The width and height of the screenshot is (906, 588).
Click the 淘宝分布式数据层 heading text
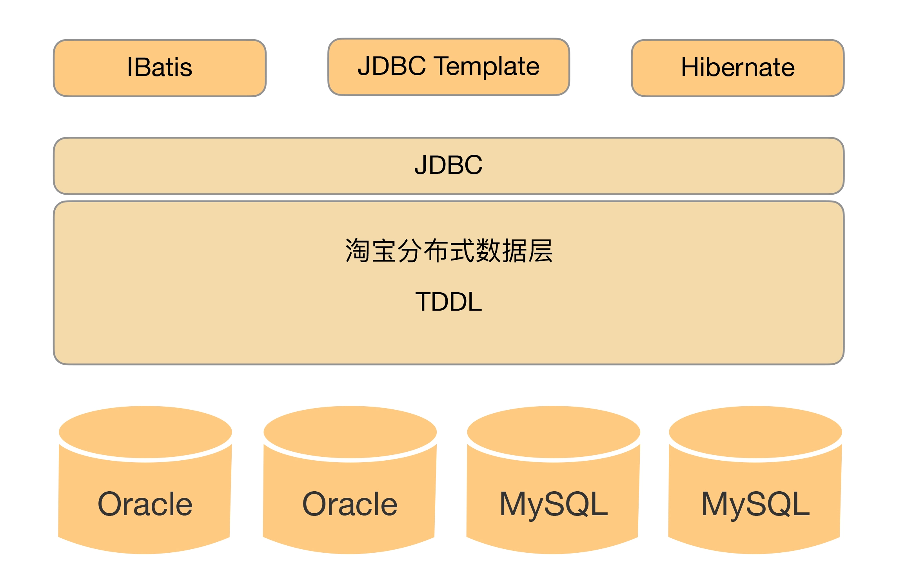[448, 251]
